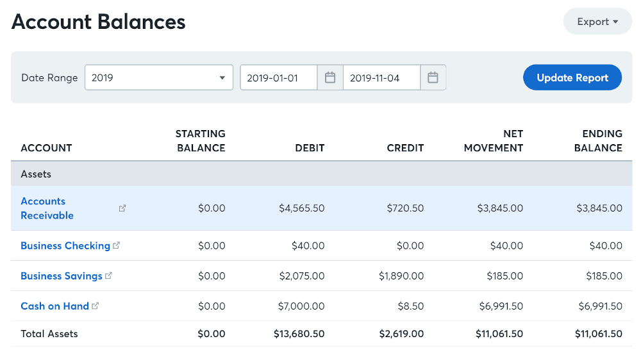
Task: Open Business Checking external link icon
Action: (117, 245)
